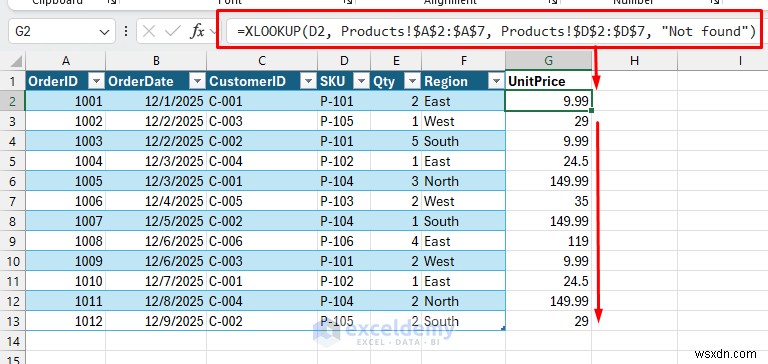
Task: Open the OrderID filter dropdown
Action: 97,81
